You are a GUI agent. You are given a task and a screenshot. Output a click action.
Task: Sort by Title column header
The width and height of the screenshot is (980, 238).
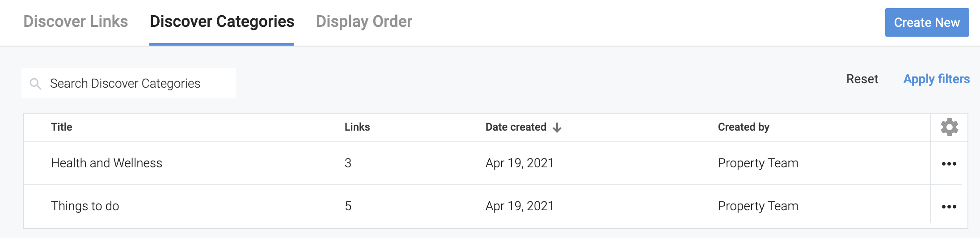[62, 127]
